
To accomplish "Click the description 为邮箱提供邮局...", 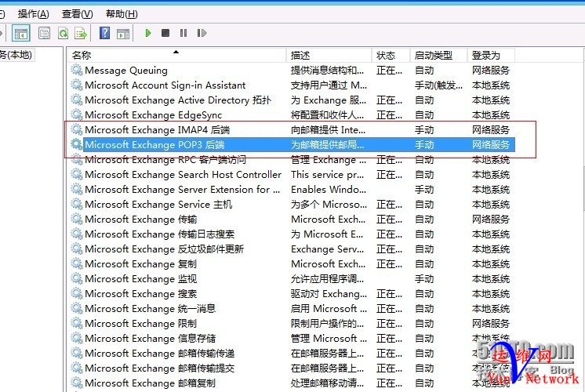I will pyautogui.click(x=328, y=145).
